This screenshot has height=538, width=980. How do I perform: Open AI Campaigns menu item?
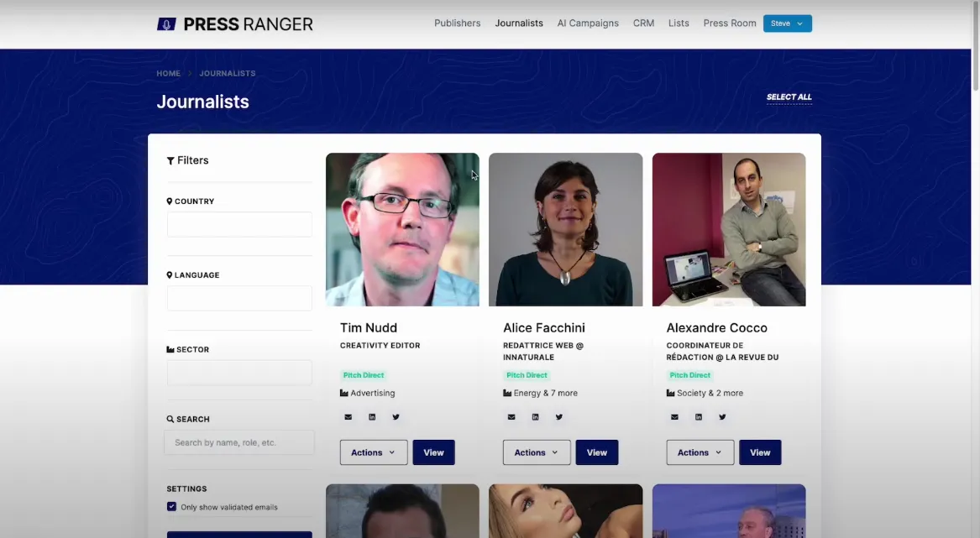click(588, 24)
